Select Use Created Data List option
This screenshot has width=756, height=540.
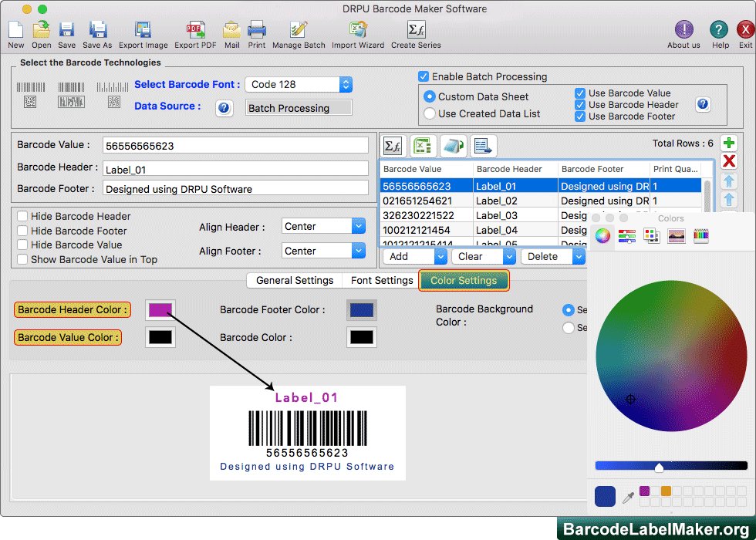pos(430,114)
